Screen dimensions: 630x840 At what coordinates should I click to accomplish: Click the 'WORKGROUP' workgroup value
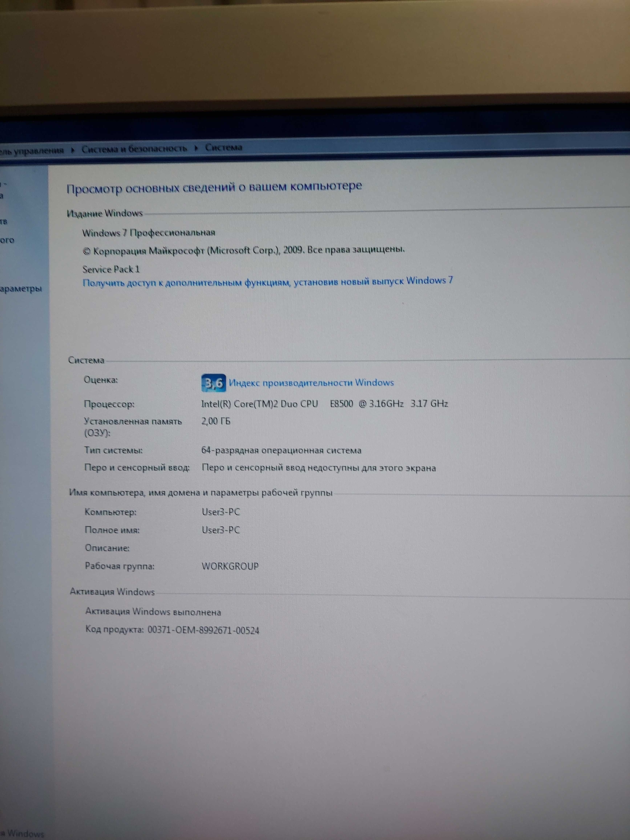pos(230,566)
